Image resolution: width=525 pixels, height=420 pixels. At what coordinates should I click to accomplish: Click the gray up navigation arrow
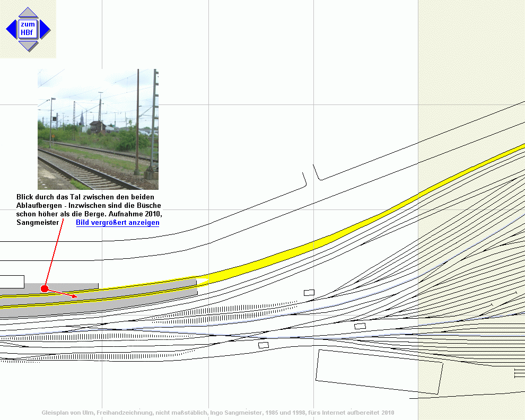tap(28, 13)
